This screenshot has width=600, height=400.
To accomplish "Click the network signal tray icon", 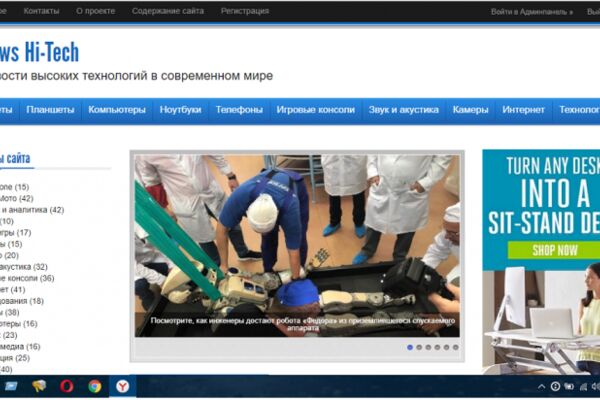I will 584,387.
